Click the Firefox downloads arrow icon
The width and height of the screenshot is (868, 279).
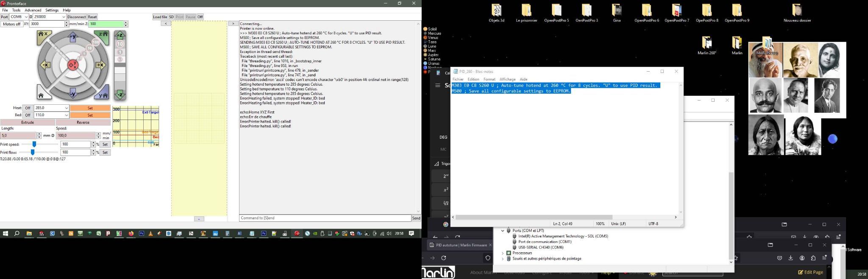click(x=790, y=258)
